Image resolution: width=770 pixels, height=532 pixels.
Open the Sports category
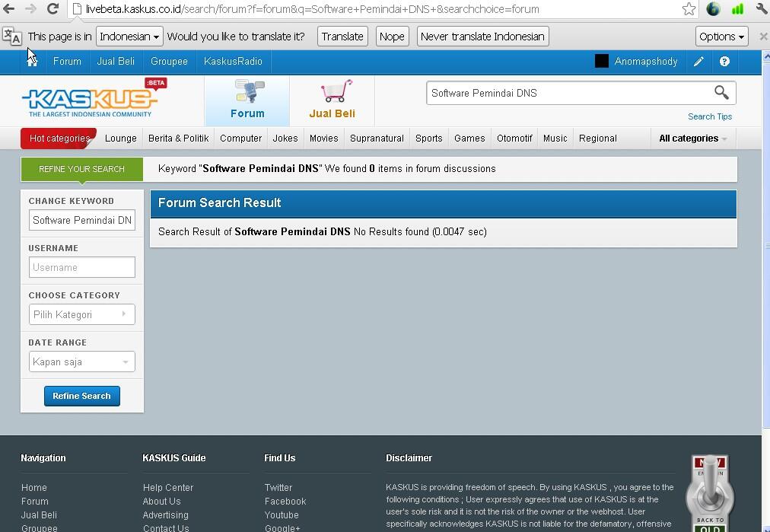click(428, 139)
